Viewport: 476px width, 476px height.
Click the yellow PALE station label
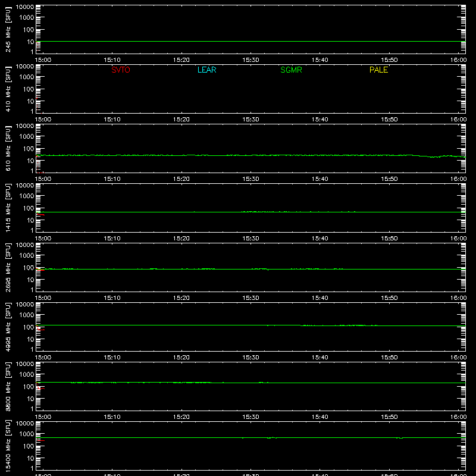tap(378, 70)
